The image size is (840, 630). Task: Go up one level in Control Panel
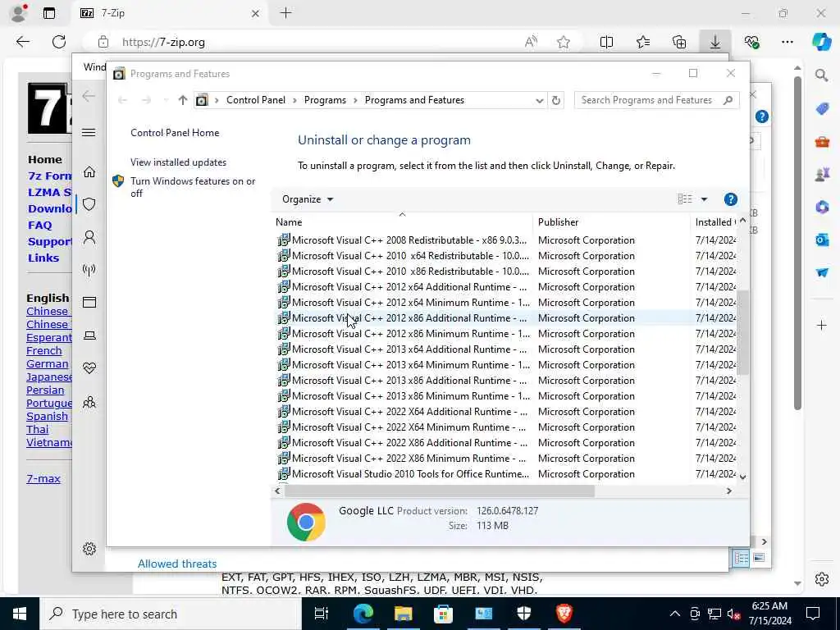click(183, 100)
